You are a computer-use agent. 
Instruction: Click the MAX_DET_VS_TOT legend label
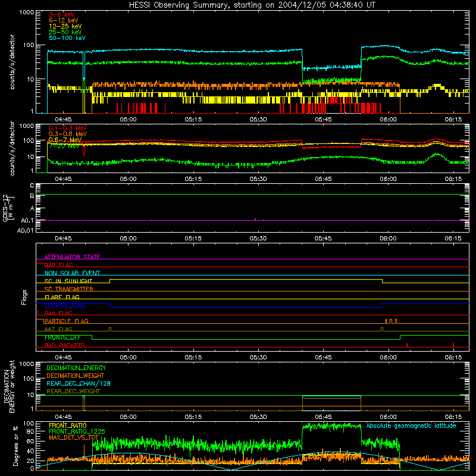74,437
